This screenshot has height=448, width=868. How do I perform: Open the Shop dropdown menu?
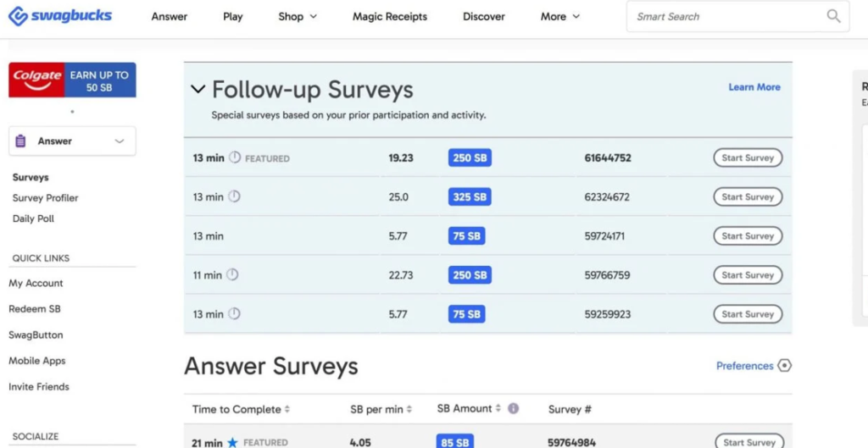click(298, 16)
